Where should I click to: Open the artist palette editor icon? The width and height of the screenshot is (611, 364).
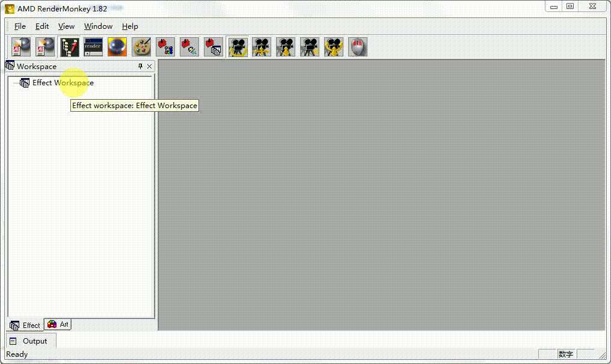141,47
